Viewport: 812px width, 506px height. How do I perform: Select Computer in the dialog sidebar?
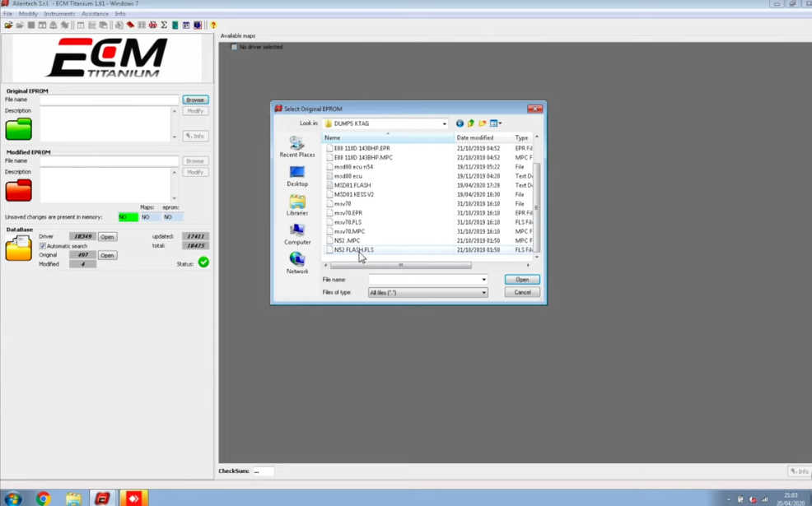pos(297,234)
